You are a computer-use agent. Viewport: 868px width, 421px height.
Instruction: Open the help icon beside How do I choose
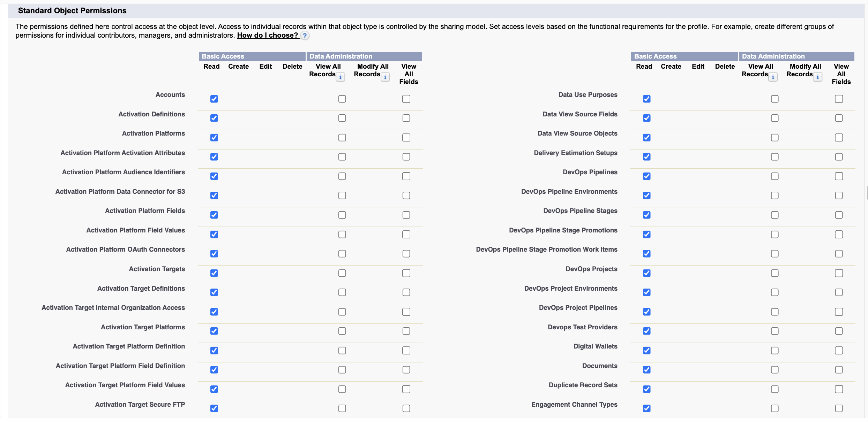[x=305, y=36]
